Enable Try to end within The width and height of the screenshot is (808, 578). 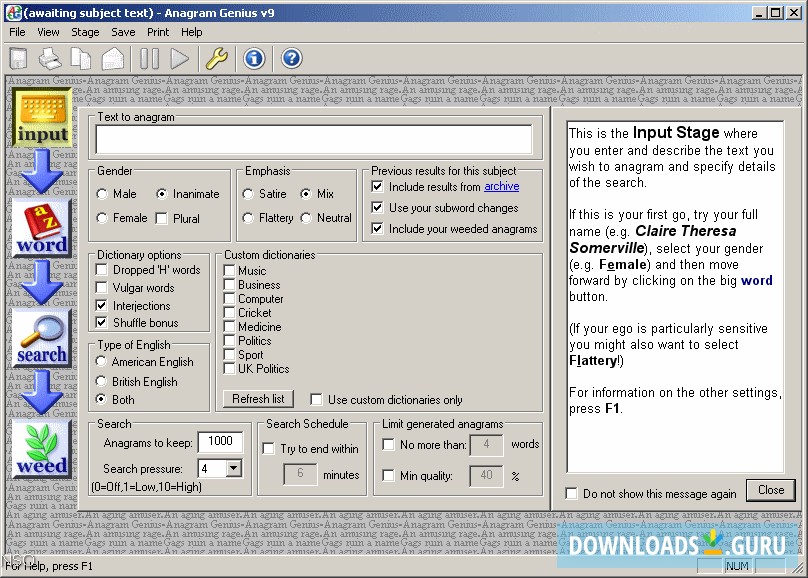tap(268, 449)
